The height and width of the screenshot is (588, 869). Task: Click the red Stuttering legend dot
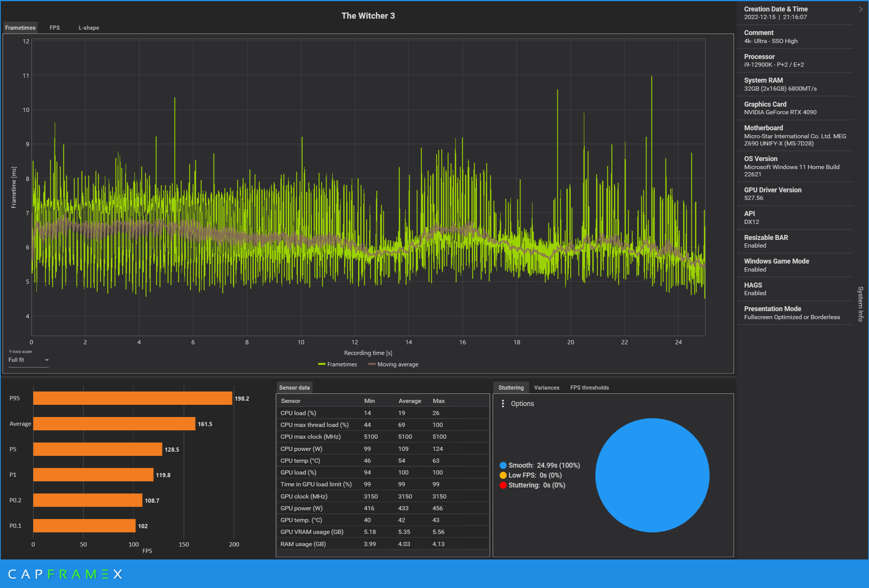click(503, 485)
